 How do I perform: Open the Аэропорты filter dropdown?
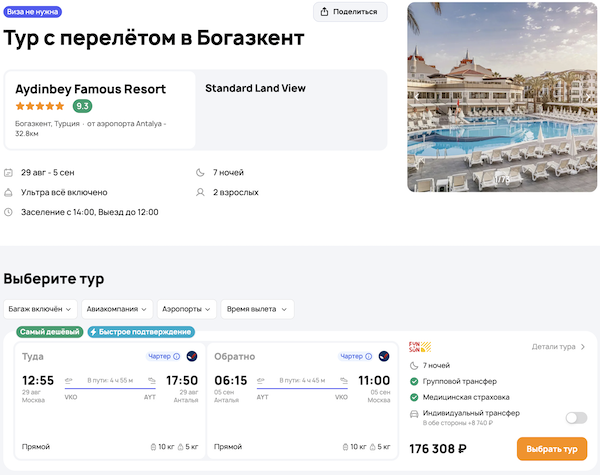click(187, 309)
